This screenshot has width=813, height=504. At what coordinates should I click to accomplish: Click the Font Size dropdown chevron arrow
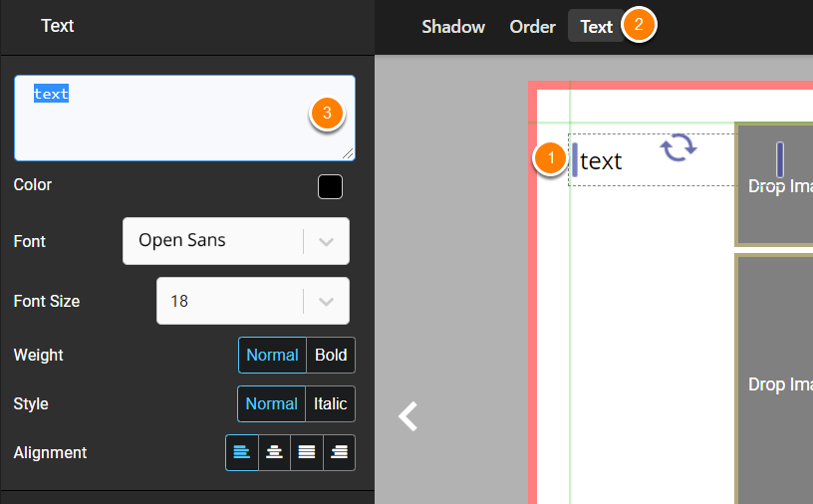(x=326, y=301)
